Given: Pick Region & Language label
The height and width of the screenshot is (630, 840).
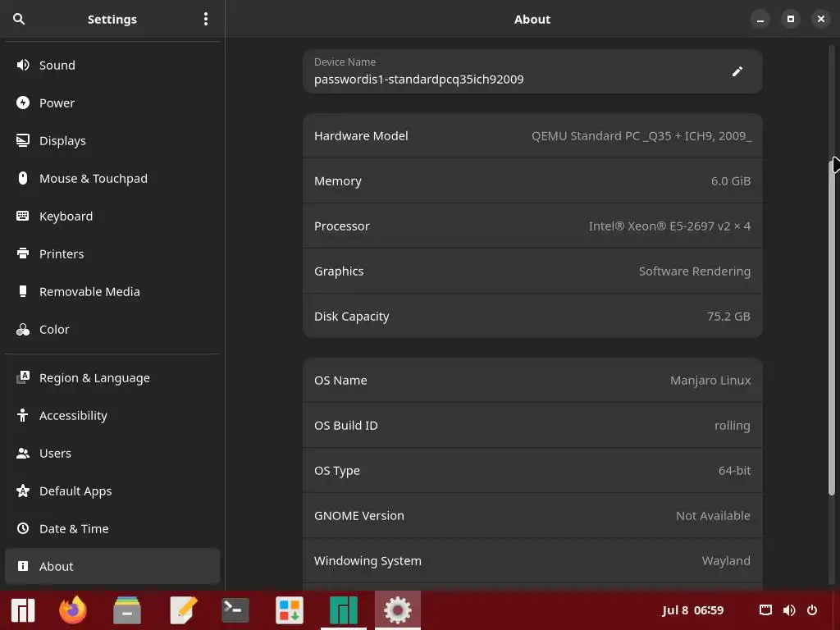Looking at the screenshot, I should coord(94,377).
